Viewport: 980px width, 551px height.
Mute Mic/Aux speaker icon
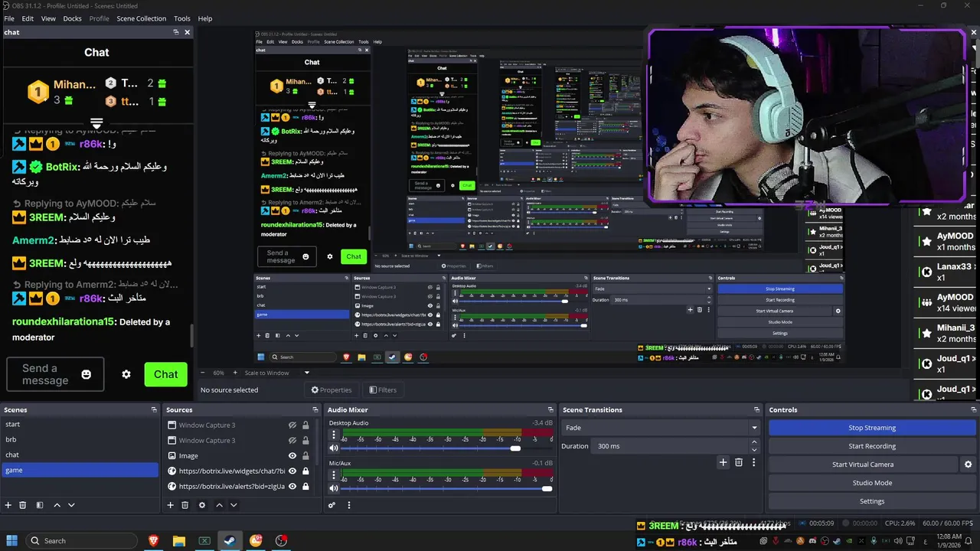[334, 489]
